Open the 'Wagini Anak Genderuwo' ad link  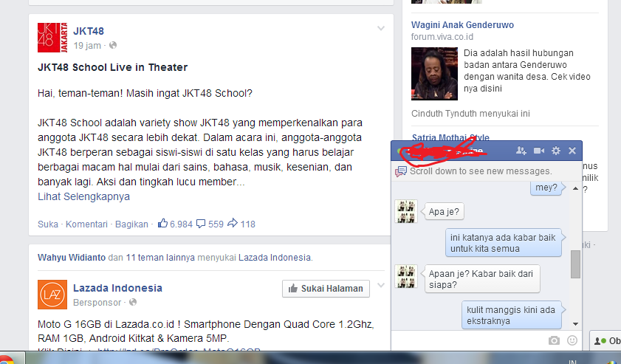click(462, 24)
